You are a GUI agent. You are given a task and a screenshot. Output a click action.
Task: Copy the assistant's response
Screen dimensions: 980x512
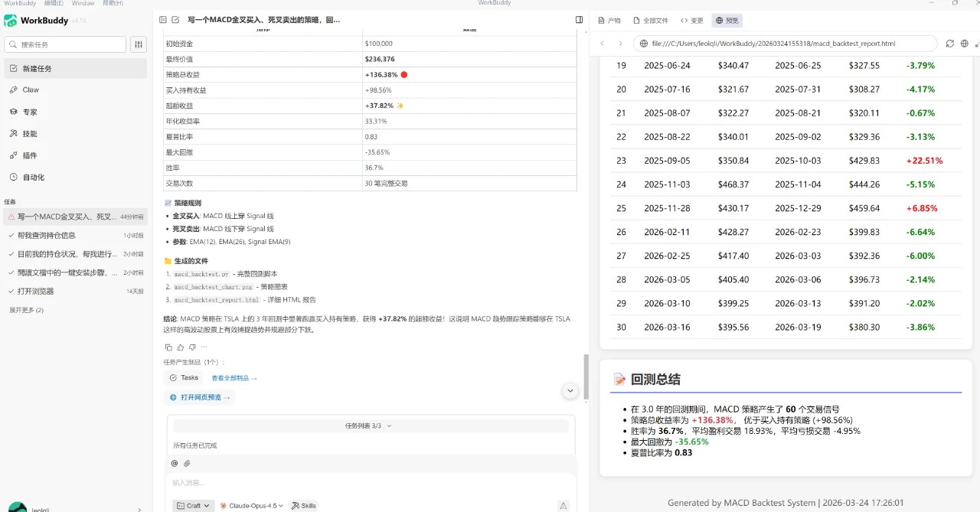point(168,347)
